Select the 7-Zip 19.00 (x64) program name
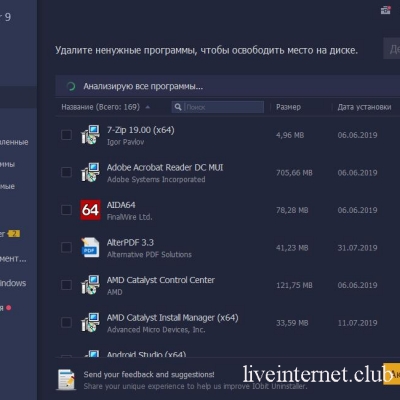The width and height of the screenshot is (400, 400). tap(140, 130)
